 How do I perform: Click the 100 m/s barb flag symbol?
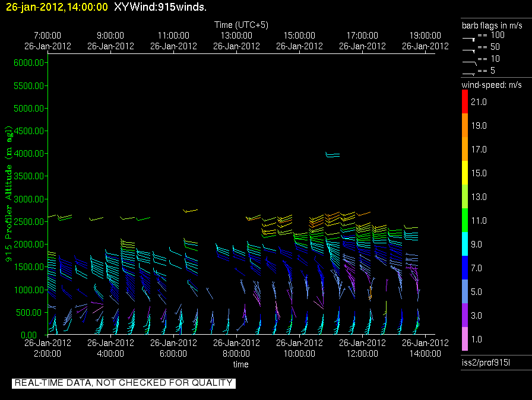coord(468,39)
